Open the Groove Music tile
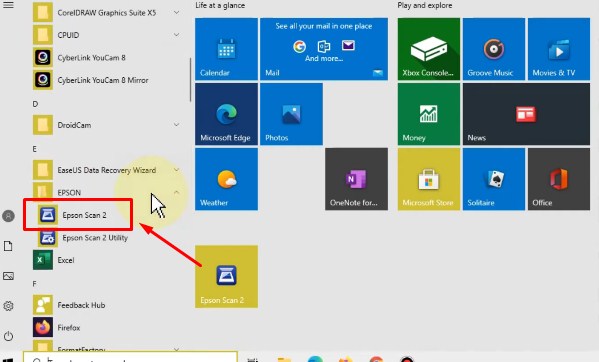This screenshot has height=362, width=599. click(494, 49)
